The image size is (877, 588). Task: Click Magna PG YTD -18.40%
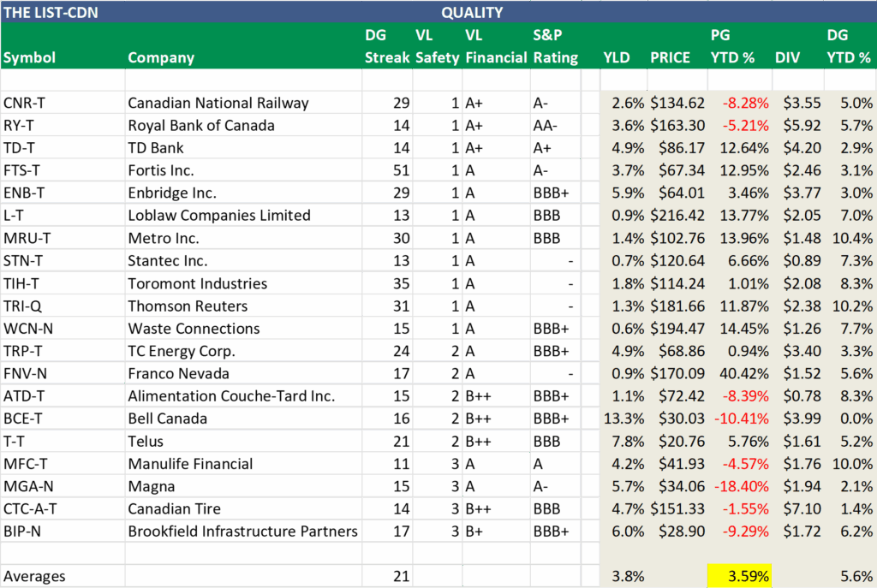pos(739,486)
